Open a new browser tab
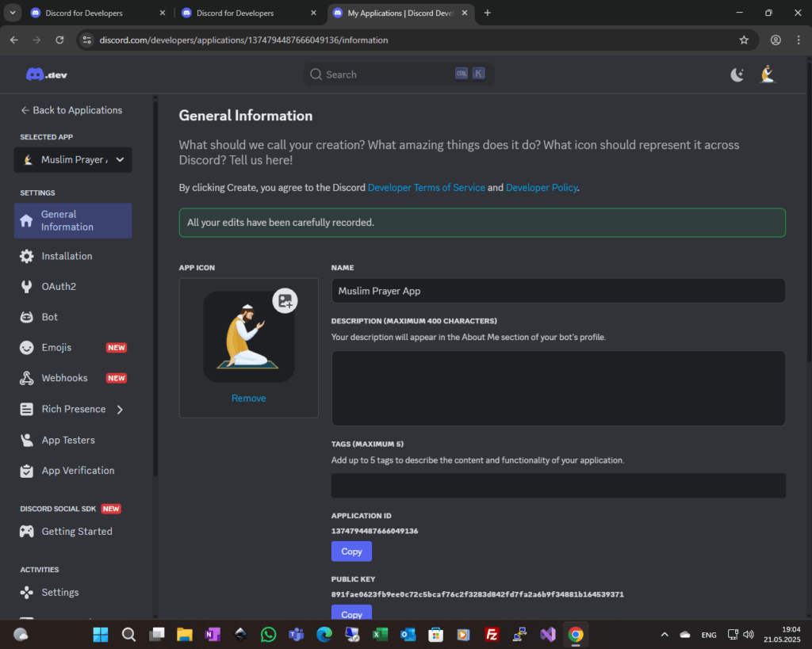This screenshot has height=649, width=812. coord(488,13)
